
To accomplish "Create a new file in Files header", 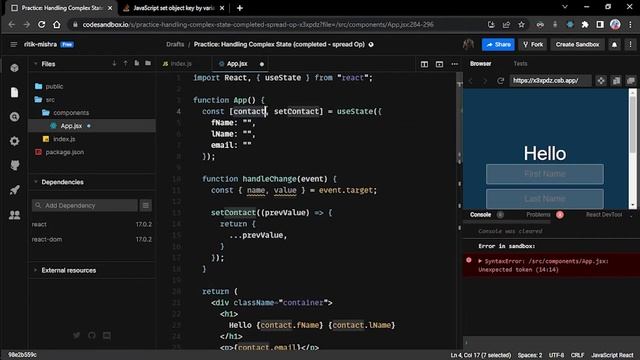I will 136,63.
